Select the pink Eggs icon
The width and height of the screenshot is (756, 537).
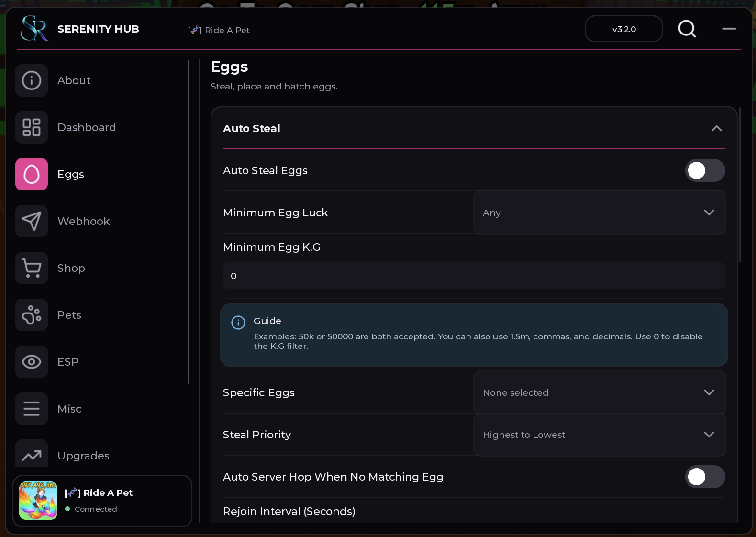(x=32, y=174)
